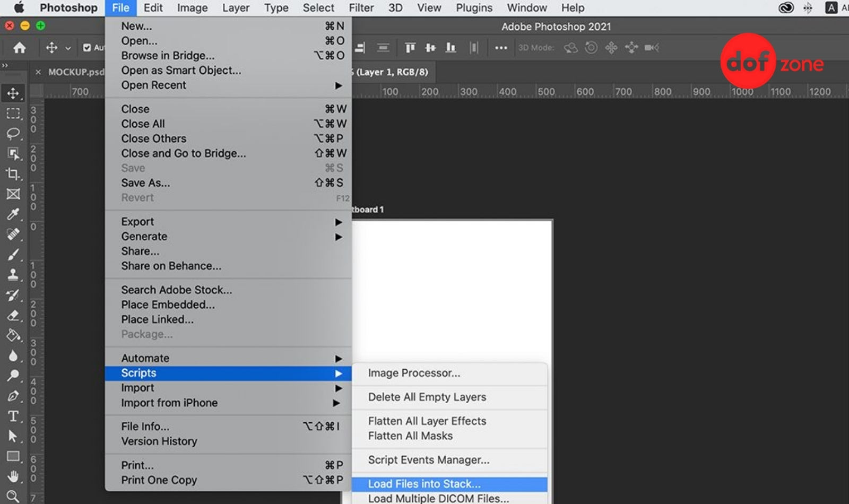This screenshot has height=504, width=849.
Task: Expand the Import from iPhone submenu
Action: click(x=228, y=403)
